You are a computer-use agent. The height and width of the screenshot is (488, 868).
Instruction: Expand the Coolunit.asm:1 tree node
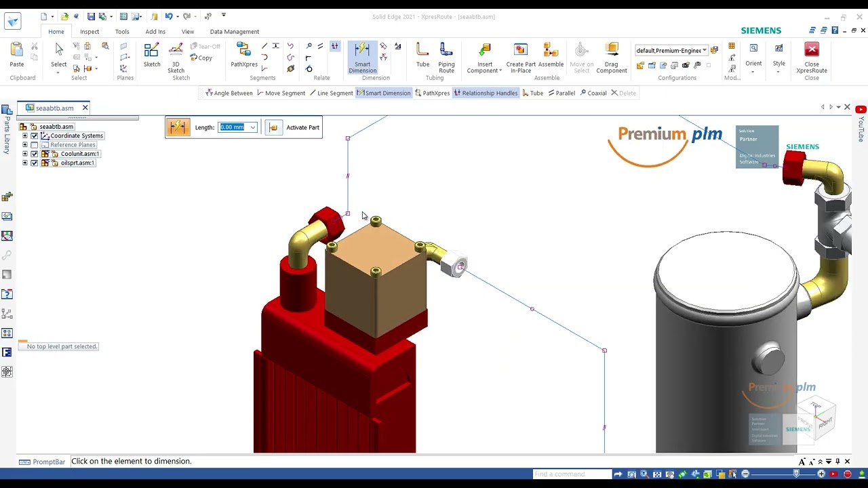click(x=25, y=154)
